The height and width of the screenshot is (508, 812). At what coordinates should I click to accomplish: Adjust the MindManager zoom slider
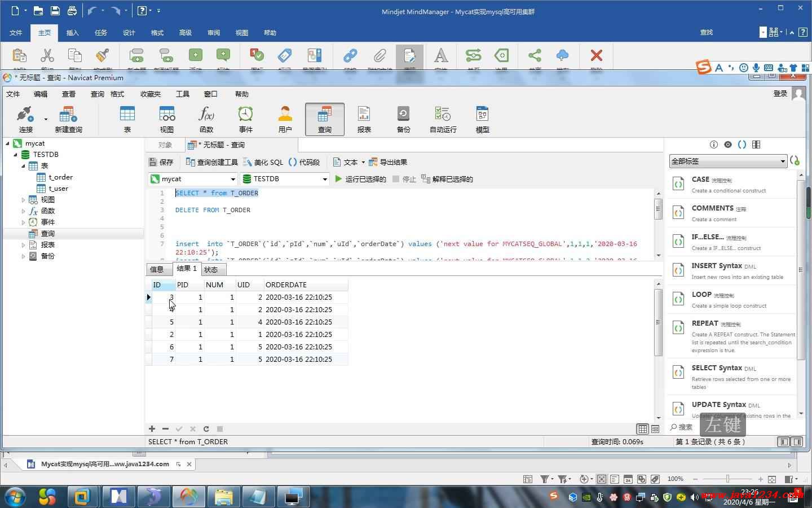click(x=727, y=479)
